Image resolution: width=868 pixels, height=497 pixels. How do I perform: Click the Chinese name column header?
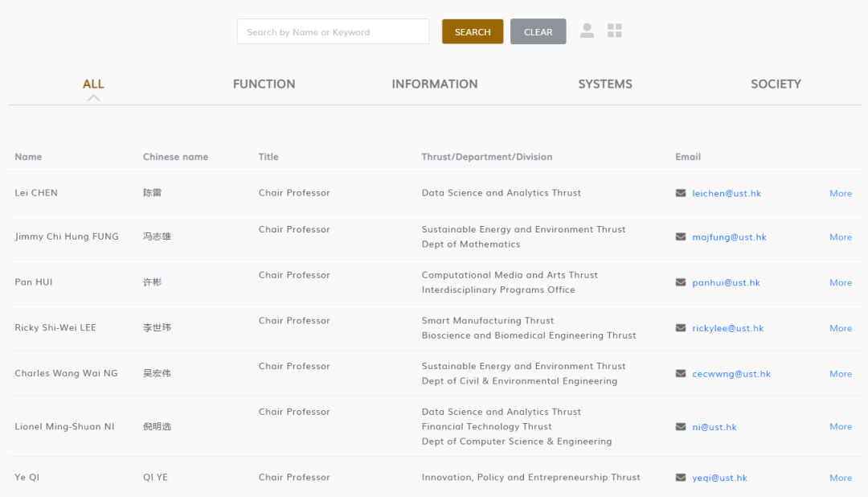coord(175,156)
